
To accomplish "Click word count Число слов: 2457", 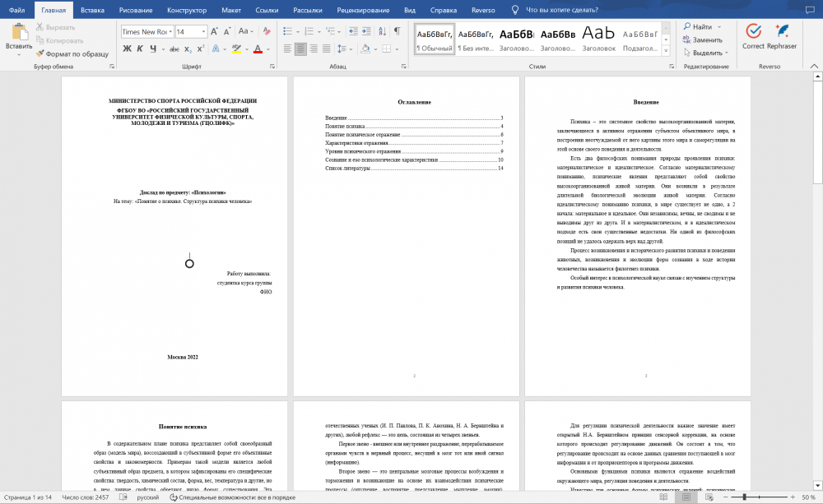I will click(86, 497).
